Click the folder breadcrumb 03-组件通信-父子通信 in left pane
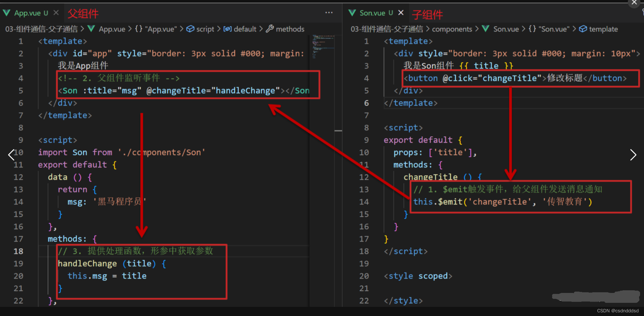 (42, 29)
